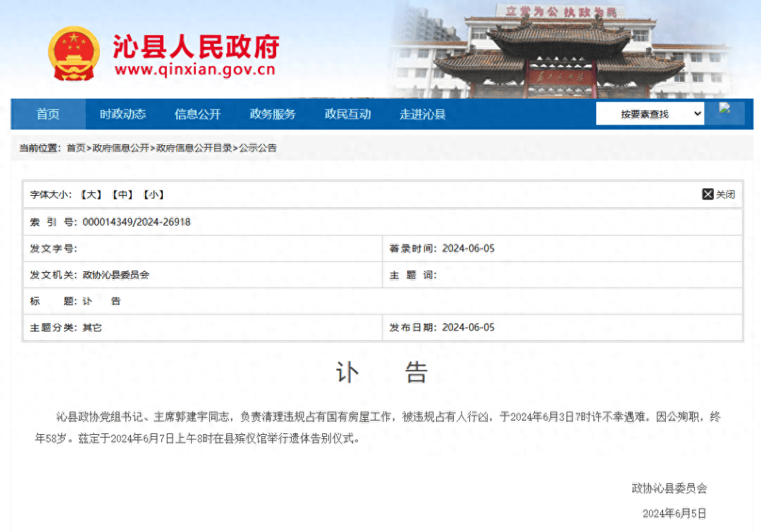The width and height of the screenshot is (761, 532).
Task: Click the government building banner image
Action: click(563, 49)
